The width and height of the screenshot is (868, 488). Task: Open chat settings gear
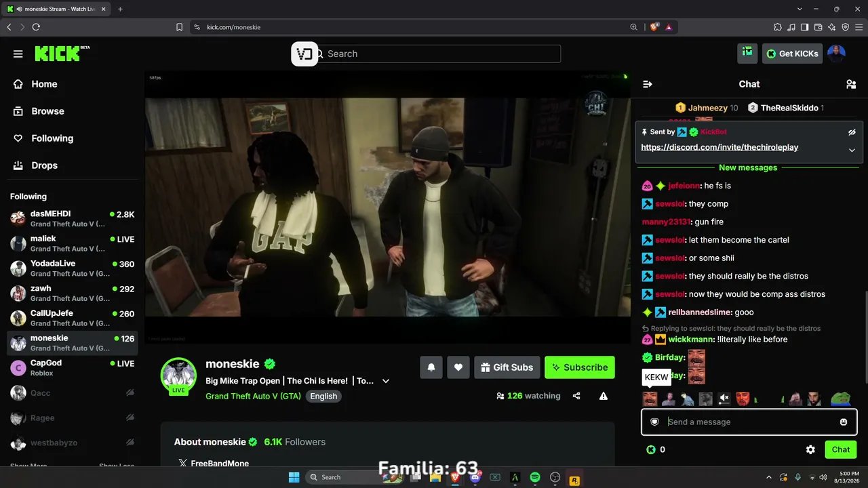pos(810,449)
